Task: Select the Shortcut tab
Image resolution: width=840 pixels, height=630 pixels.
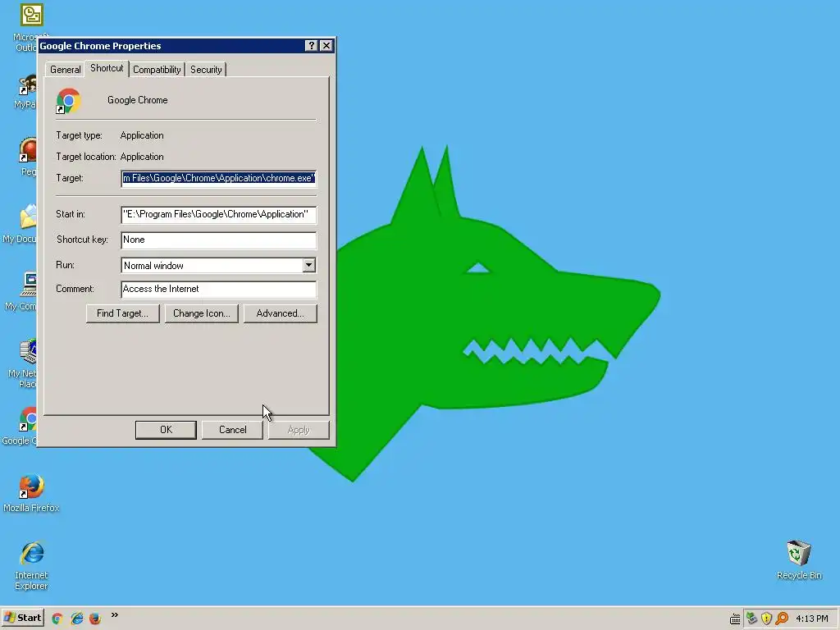Action: (107, 68)
